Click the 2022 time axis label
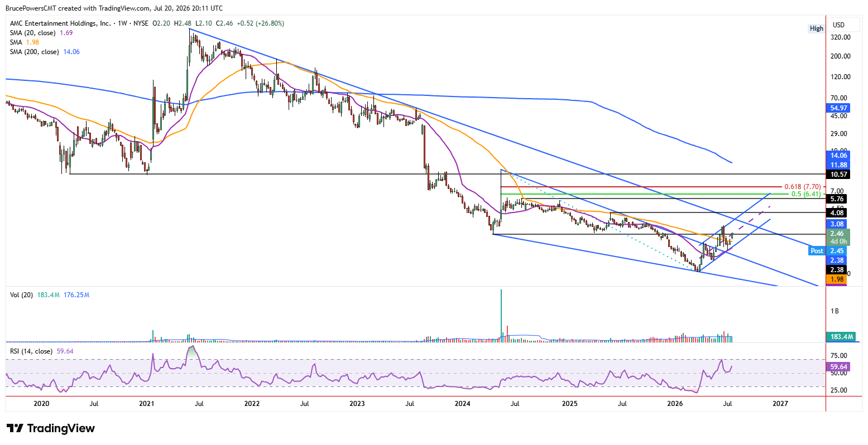Viewport: 868px width, 445px height. 252,403
